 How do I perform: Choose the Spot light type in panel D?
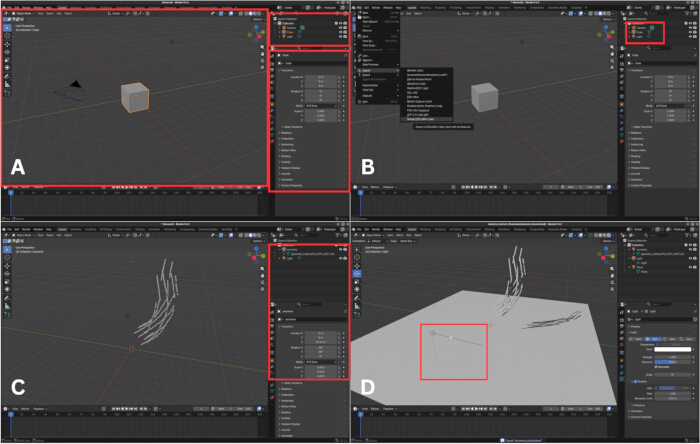(671, 339)
